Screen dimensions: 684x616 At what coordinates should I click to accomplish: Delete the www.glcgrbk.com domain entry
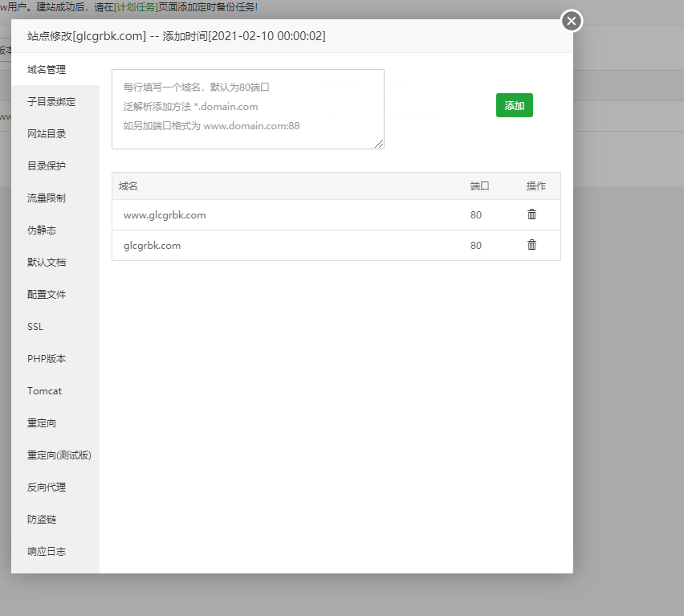click(x=531, y=214)
